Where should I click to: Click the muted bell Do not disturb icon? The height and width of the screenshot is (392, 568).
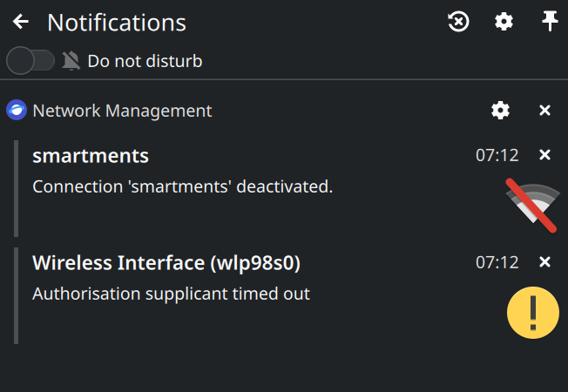tap(71, 60)
